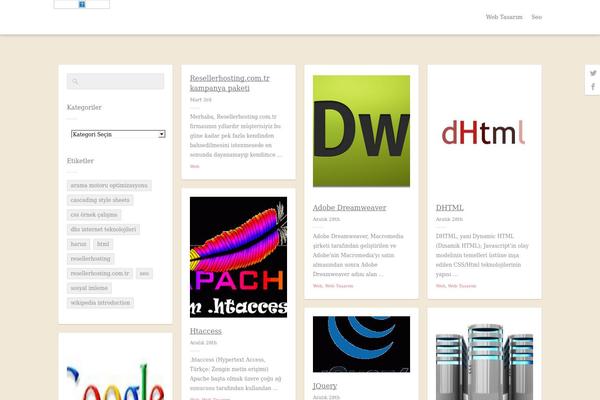
Task: Click the site logo at top left
Action: pos(82,4)
